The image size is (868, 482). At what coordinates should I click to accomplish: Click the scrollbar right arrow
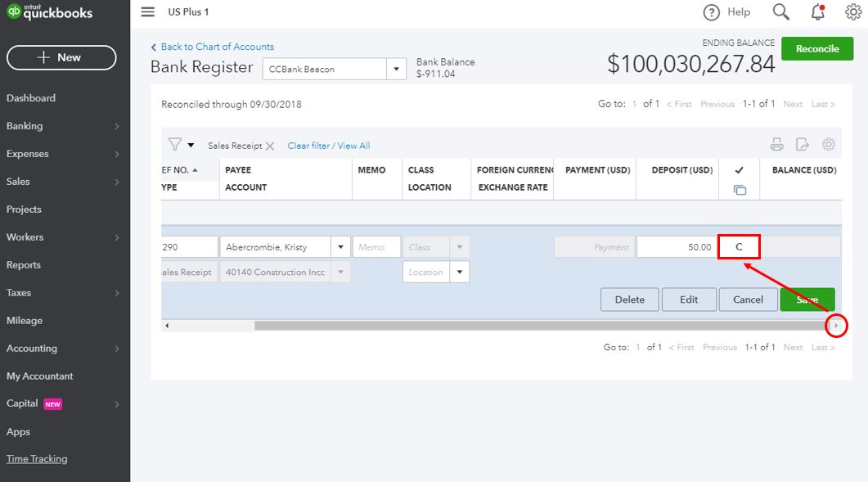(x=836, y=326)
